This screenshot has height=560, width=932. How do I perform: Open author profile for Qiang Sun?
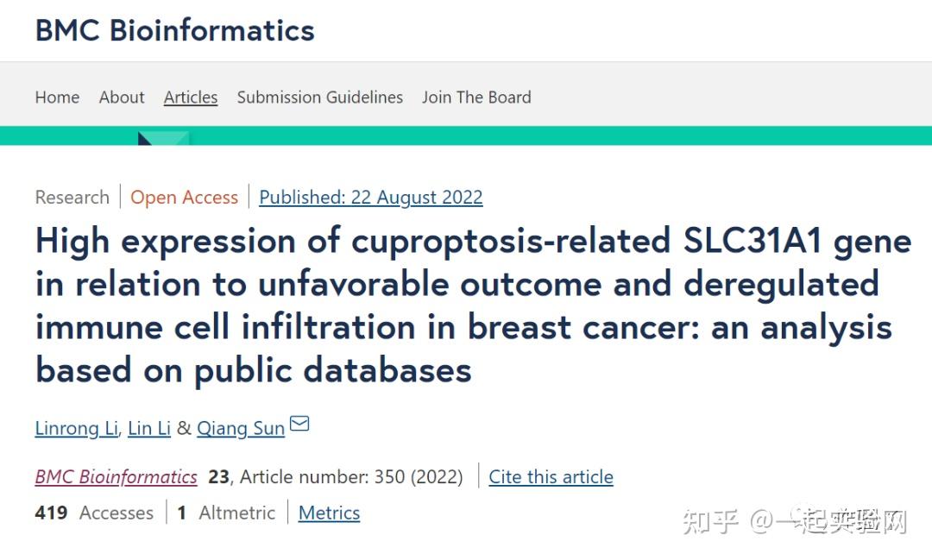point(241,428)
